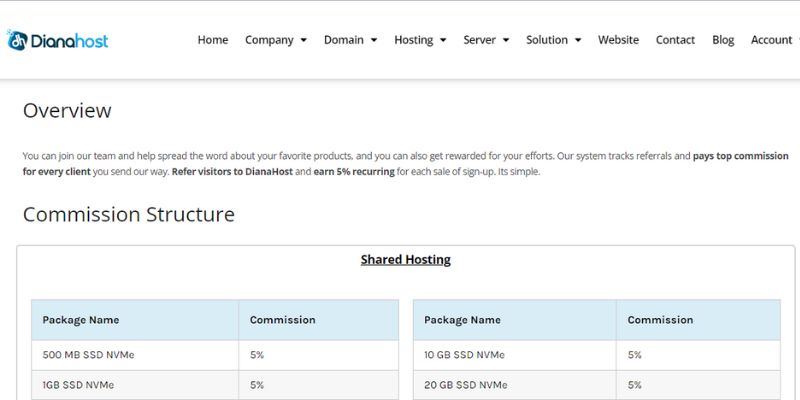This screenshot has width=800, height=400.
Task: Click the Commission Structure heading
Action: click(x=129, y=214)
